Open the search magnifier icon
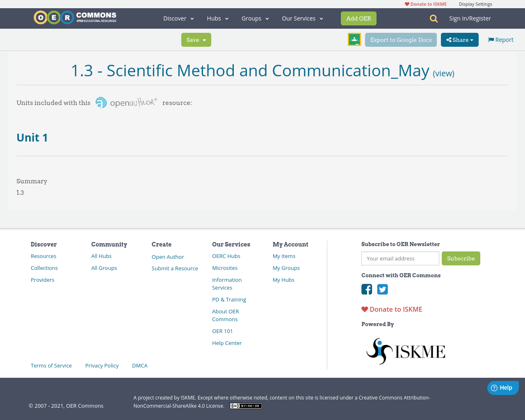Screen dimensions: 525x420 click(x=433, y=18)
